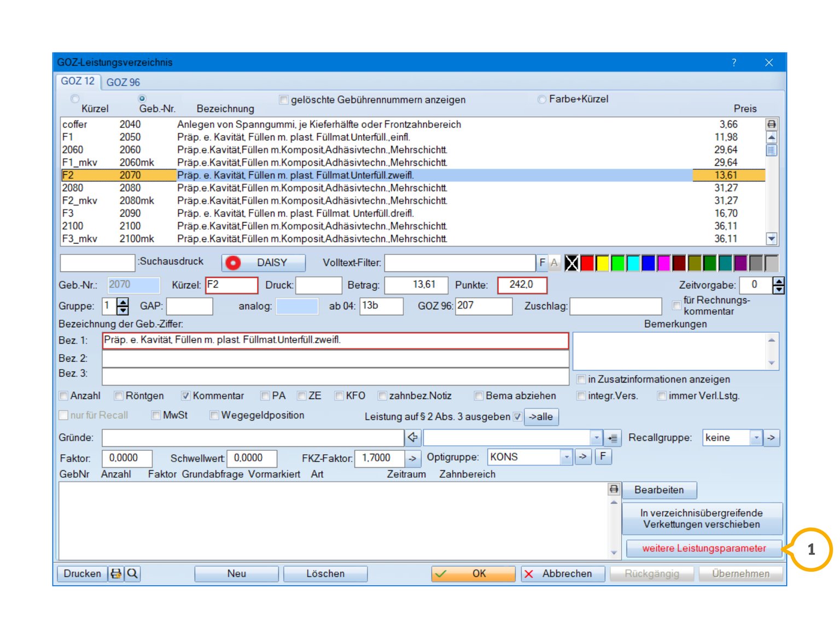Image resolution: width=840 pixels, height=639 pixels.
Task: Select the Kürzel radio button
Action: coord(75,99)
